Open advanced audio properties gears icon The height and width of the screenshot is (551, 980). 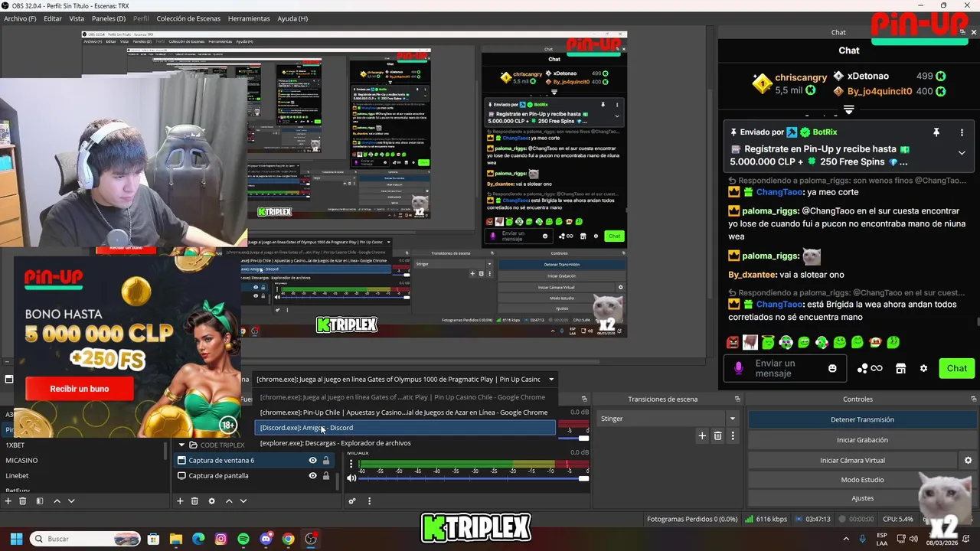(352, 501)
